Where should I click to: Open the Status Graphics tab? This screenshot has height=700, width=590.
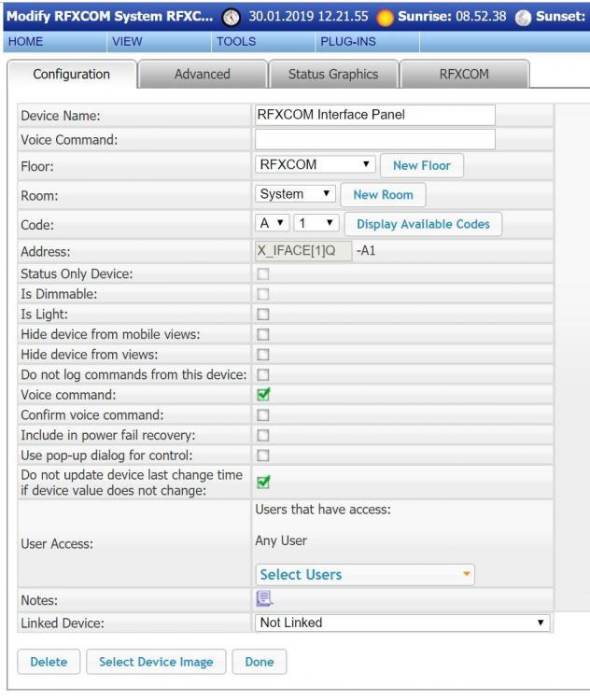[333, 74]
